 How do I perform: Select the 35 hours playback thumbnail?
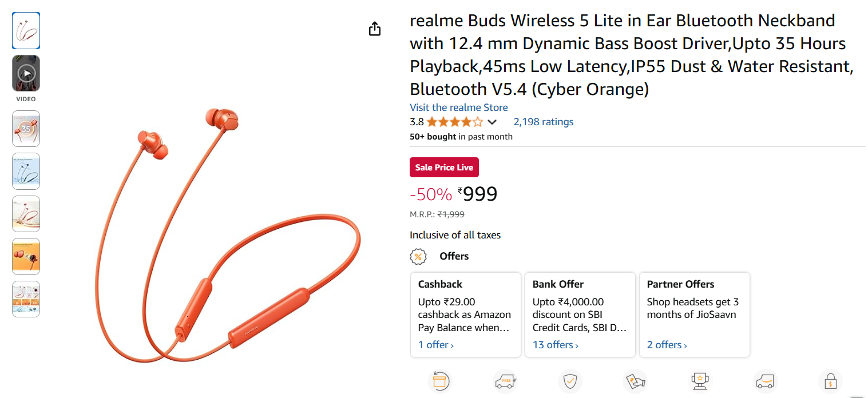[26, 129]
